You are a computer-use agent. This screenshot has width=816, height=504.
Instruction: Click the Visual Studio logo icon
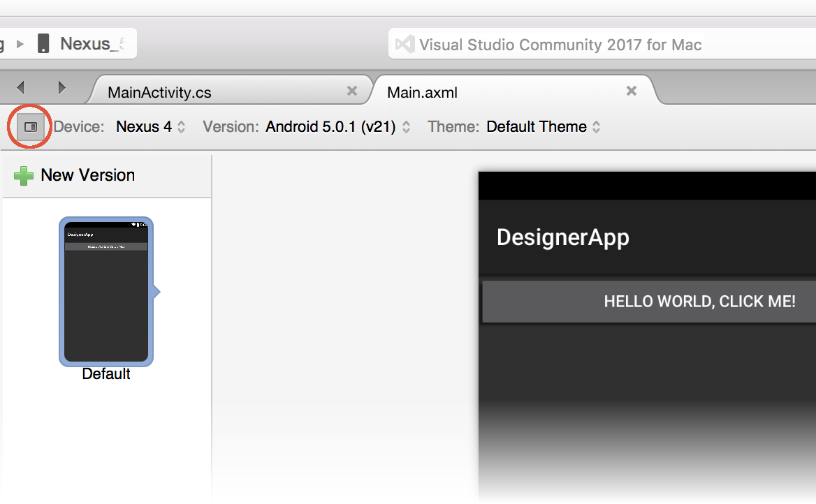(x=405, y=44)
